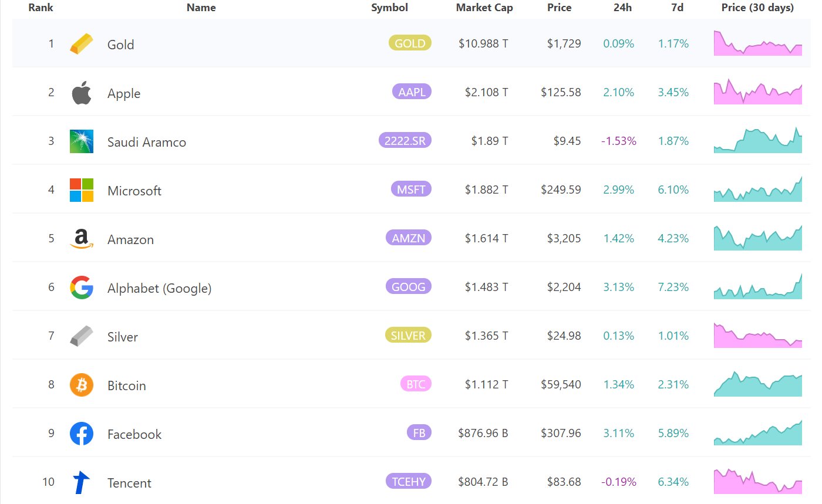Click Tencent market cap $804.72 B
This screenshot has width=822, height=504.
(483, 482)
